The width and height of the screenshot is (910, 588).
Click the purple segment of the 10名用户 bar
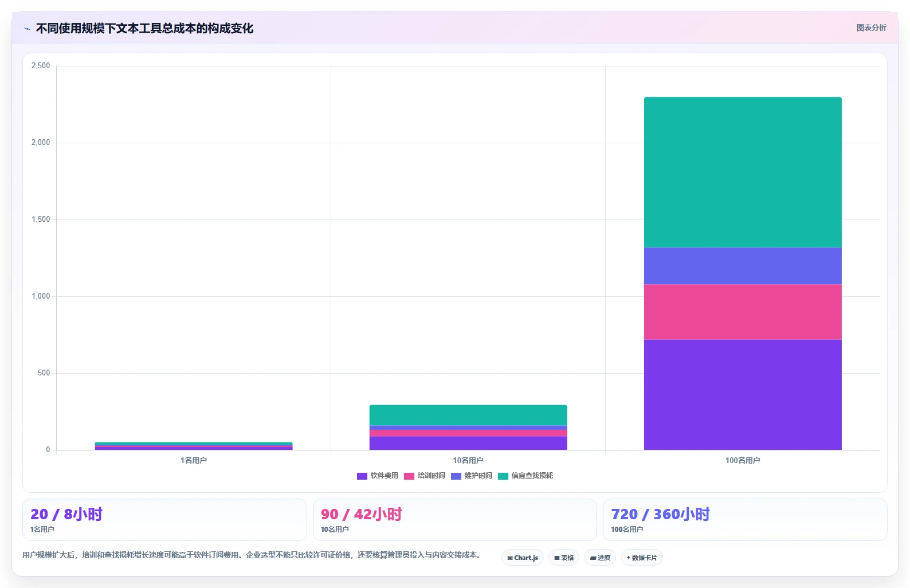[468, 443]
